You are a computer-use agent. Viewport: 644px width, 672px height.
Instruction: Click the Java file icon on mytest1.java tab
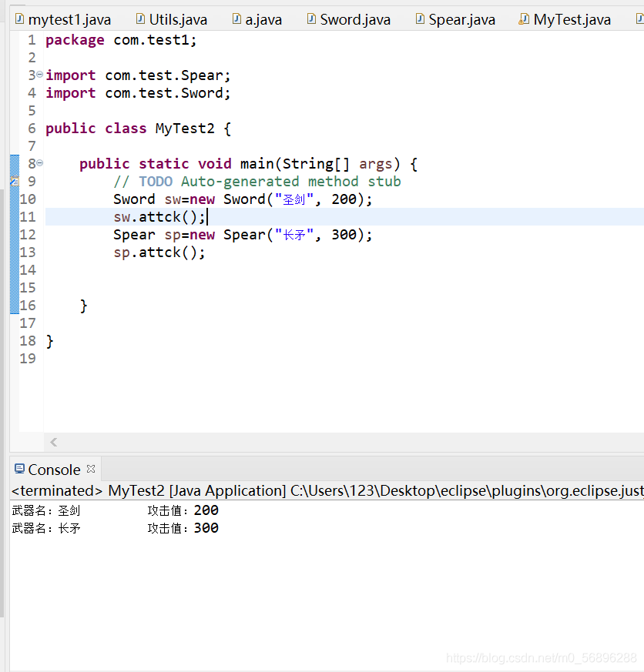19,18
